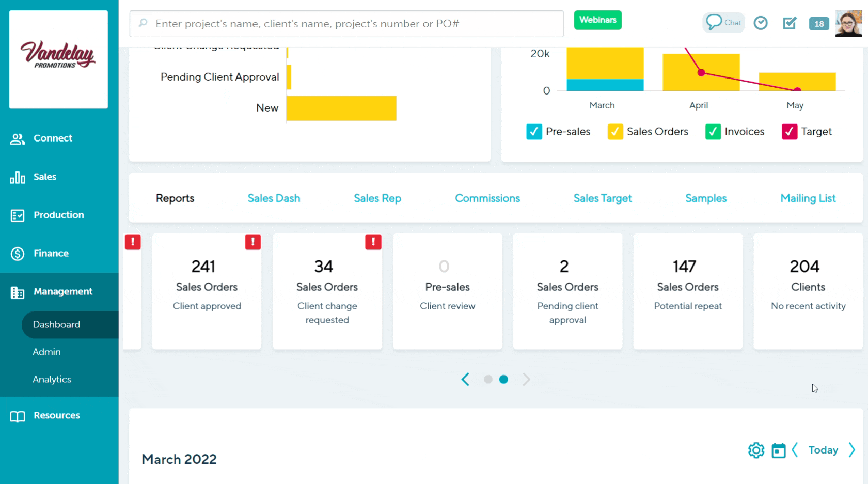Click the calendar date picker icon

click(778, 450)
